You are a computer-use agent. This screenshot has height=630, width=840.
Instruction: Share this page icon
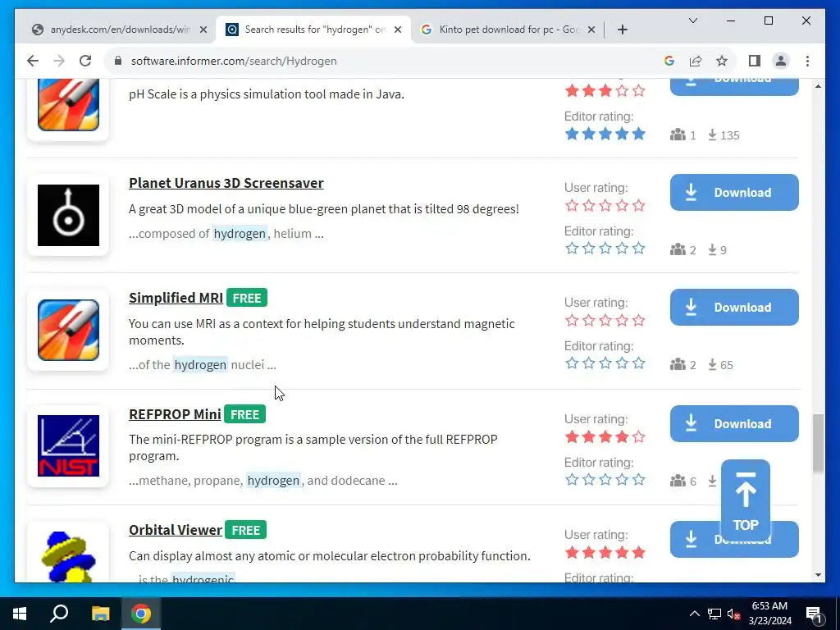point(696,61)
